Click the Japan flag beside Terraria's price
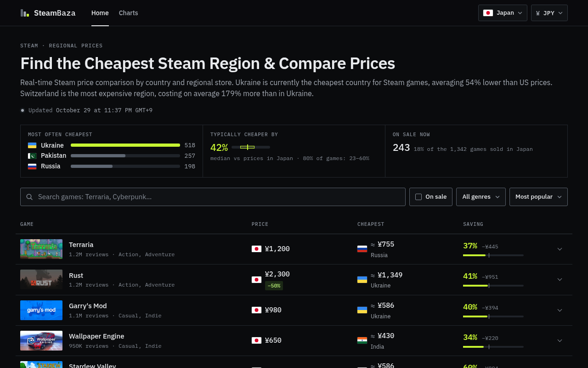Screen dimensions: 588x368 (256, 249)
